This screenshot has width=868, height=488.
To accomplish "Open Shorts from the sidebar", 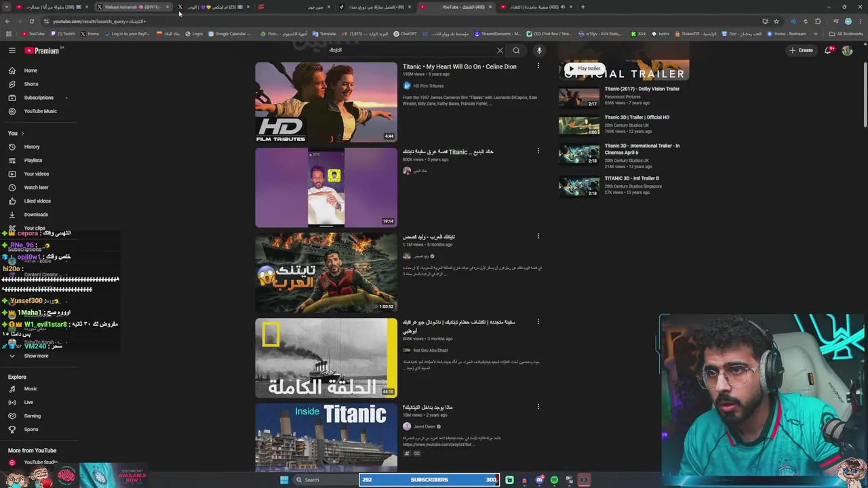I will click(31, 84).
